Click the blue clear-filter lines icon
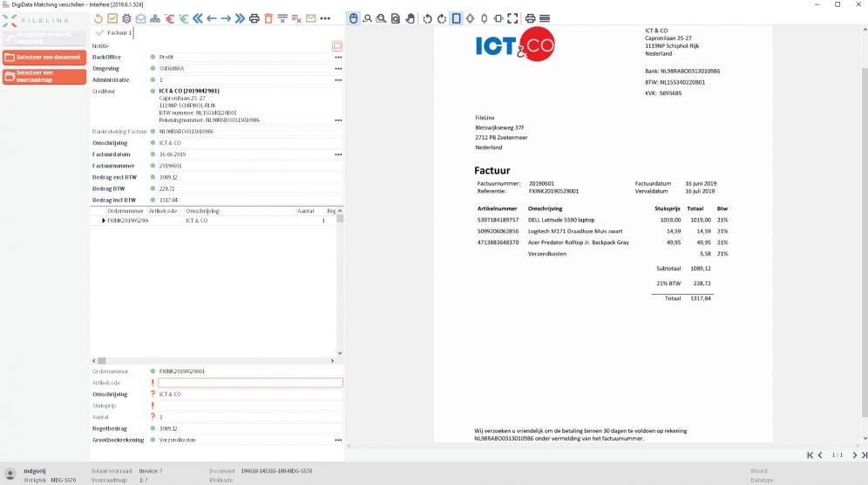 coord(282,18)
